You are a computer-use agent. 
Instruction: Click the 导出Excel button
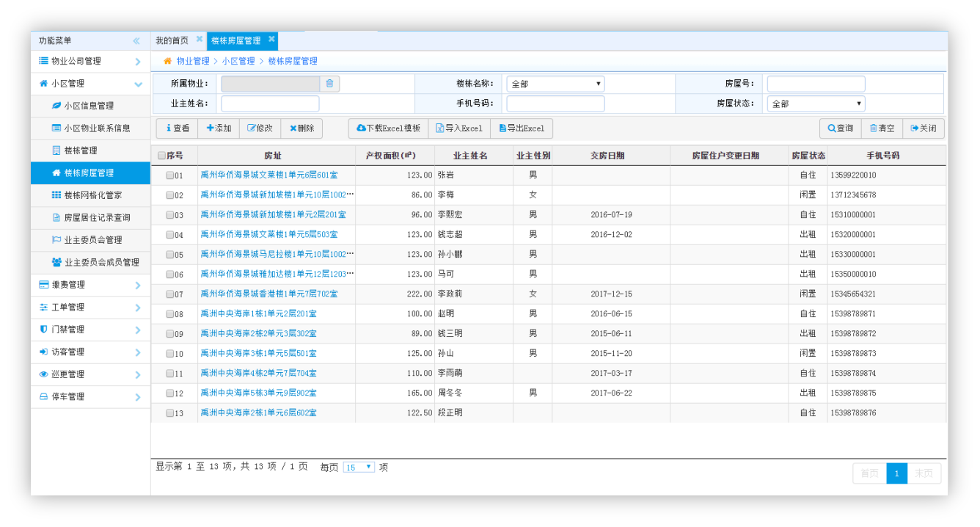(x=522, y=128)
